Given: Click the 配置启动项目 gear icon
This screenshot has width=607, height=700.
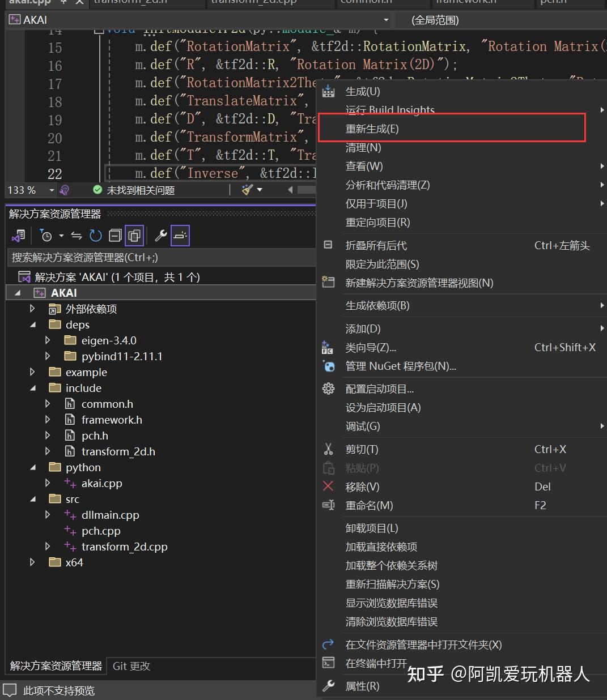Looking at the screenshot, I should (x=328, y=389).
